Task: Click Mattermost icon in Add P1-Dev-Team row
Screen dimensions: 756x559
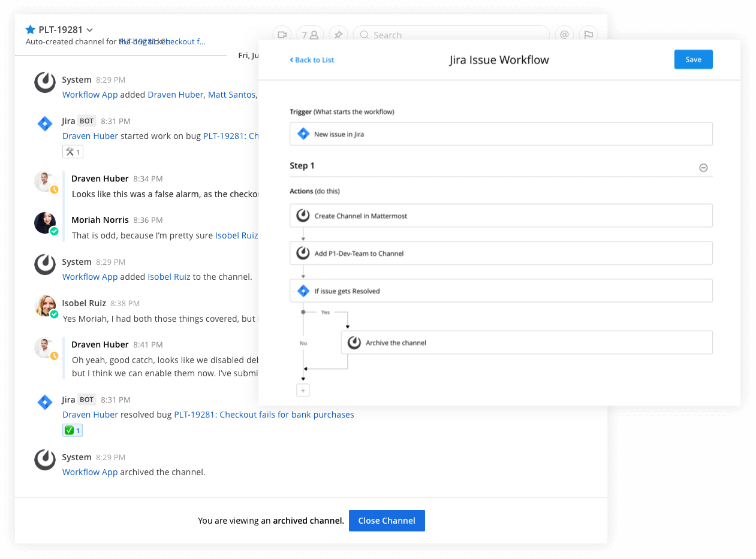Action: coord(303,253)
